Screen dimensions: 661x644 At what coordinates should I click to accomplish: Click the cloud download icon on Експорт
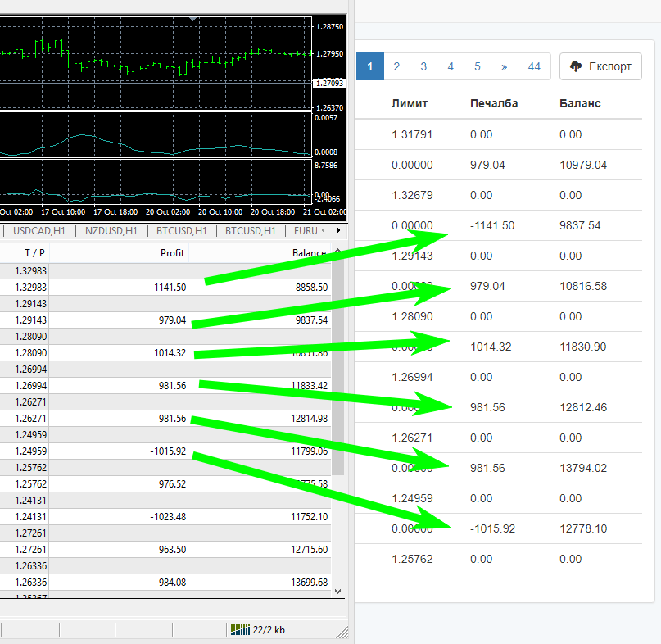pos(575,66)
